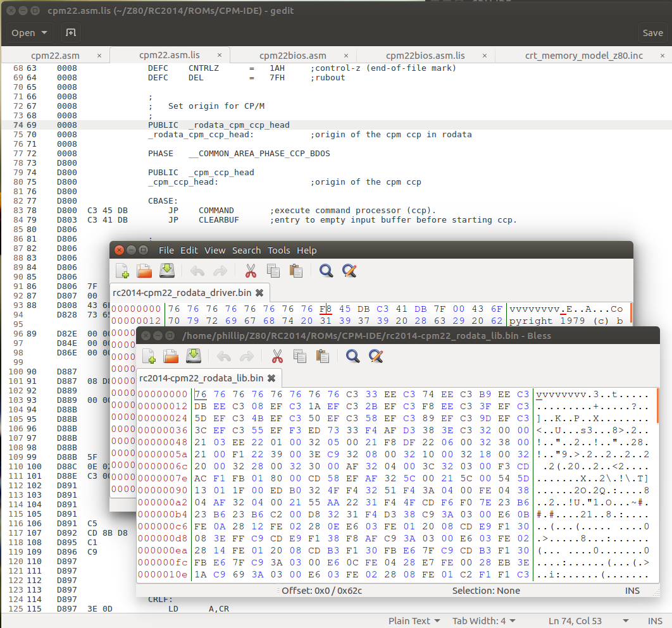Click the new document icon in gedit header
Screen dimensions: 672x628
[x=71, y=32]
